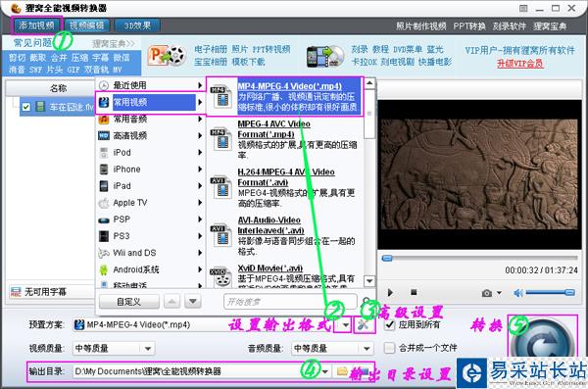Open the 视频编辑 button
The image size is (588, 389).
[87, 25]
